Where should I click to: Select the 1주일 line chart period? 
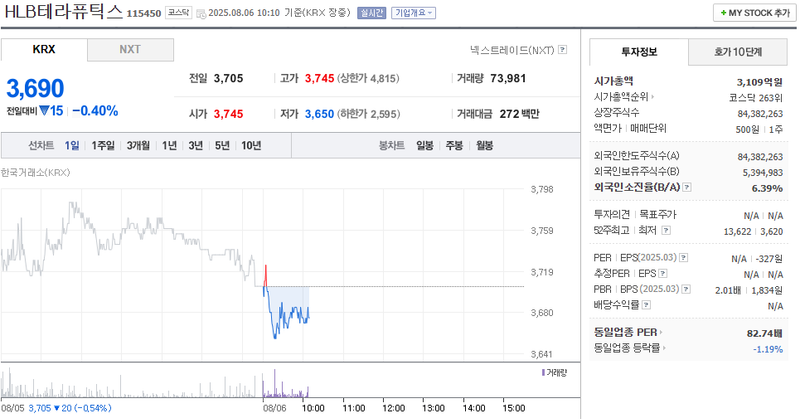[103, 145]
